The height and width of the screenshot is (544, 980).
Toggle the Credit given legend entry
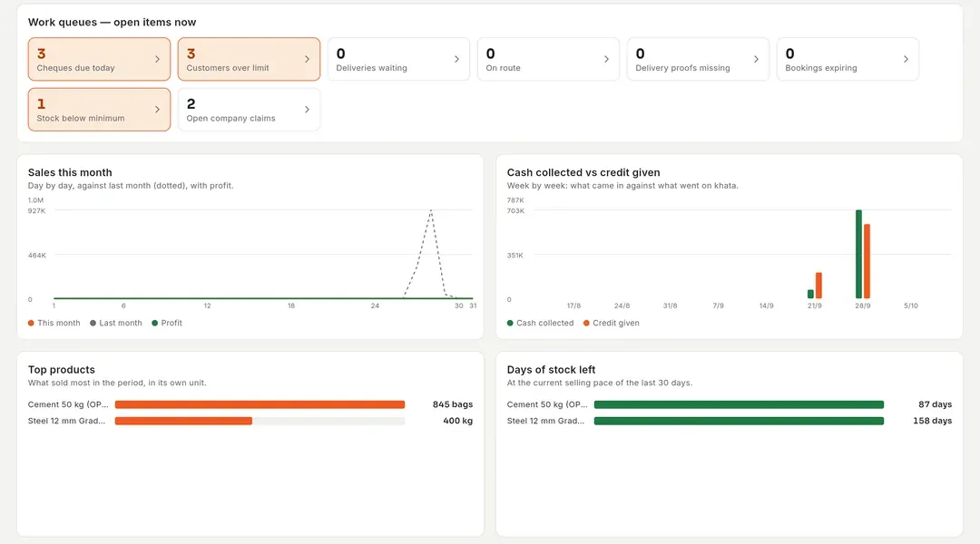612,323
